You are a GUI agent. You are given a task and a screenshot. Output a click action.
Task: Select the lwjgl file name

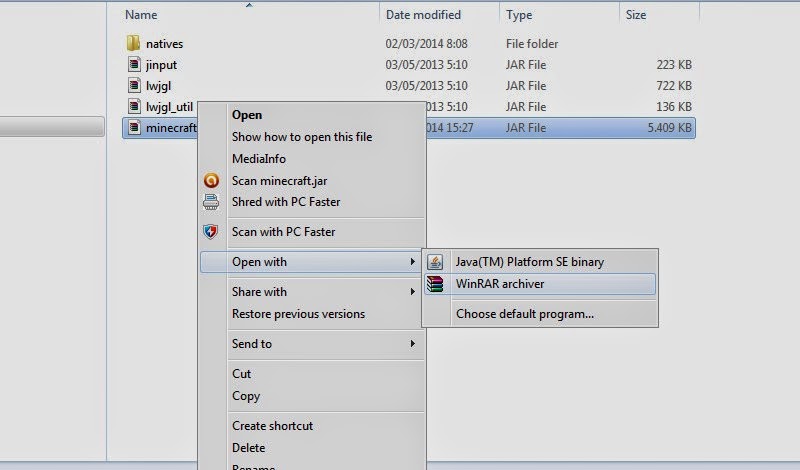(x=158, y=86)
